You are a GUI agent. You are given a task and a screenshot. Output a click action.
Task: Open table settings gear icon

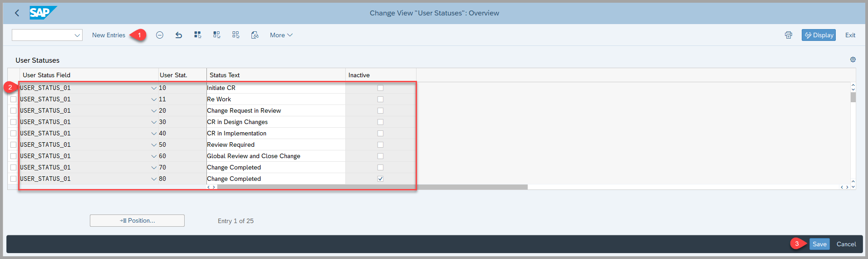coord(853,60)
